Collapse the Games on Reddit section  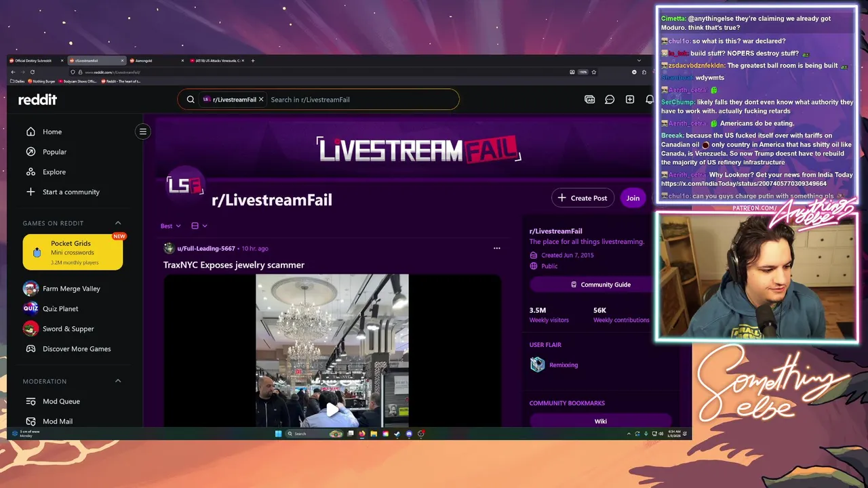click(118, 223)
